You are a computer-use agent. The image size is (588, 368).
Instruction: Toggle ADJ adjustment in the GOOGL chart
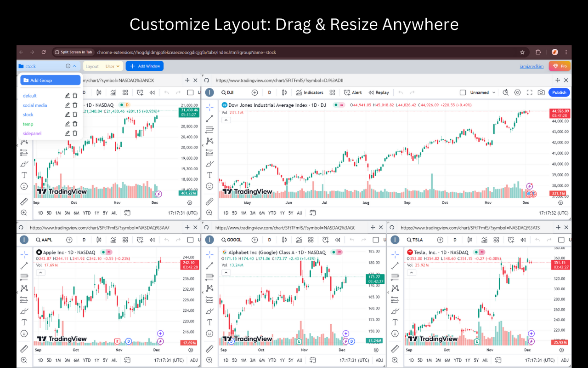pos(379,360)
